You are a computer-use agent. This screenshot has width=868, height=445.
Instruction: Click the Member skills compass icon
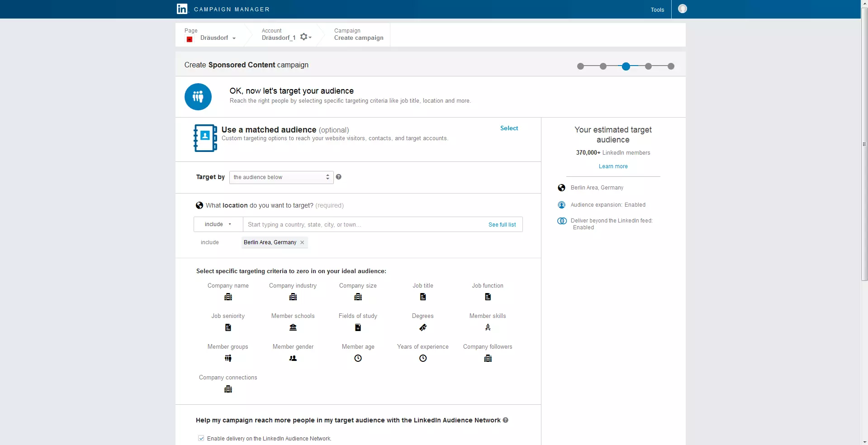point(488,327)
